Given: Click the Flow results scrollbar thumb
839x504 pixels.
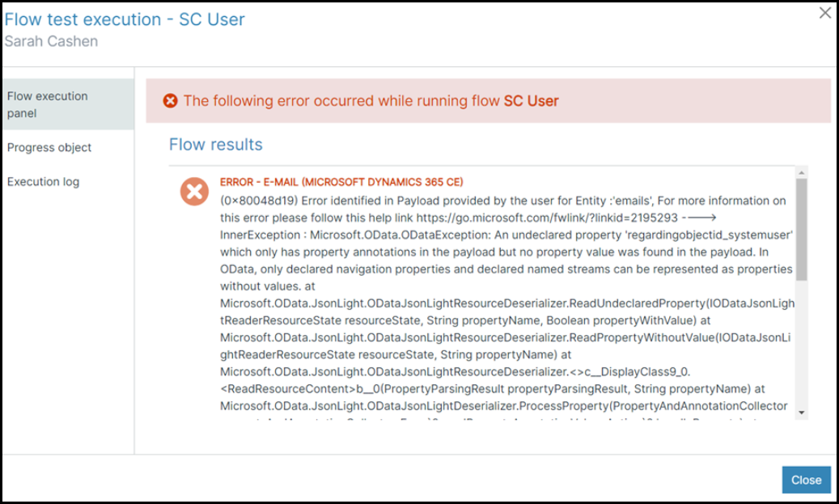Looking at the screenshot, I should 801,230.
